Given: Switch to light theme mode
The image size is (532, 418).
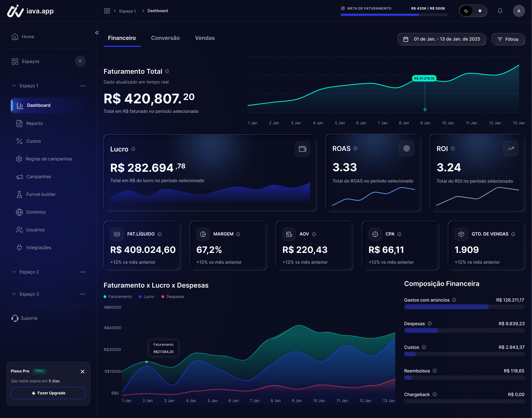Looking at the screenshot, I should point(480,11).
